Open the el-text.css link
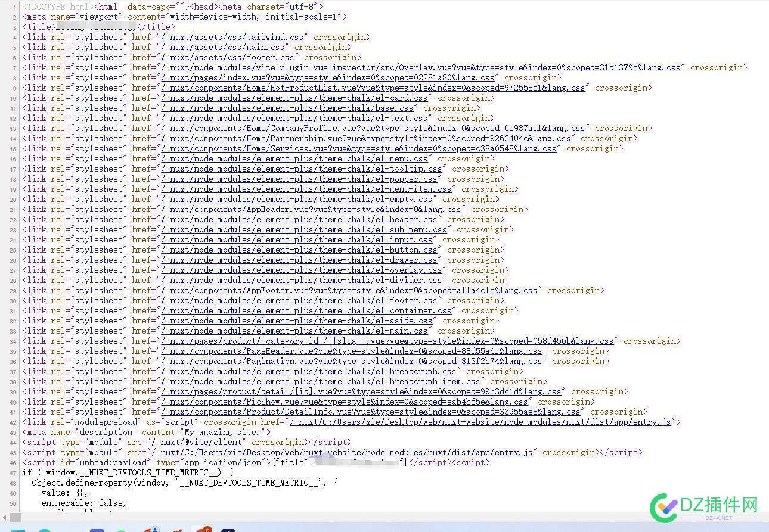This screenshot has height=532, width=769. 294,118
